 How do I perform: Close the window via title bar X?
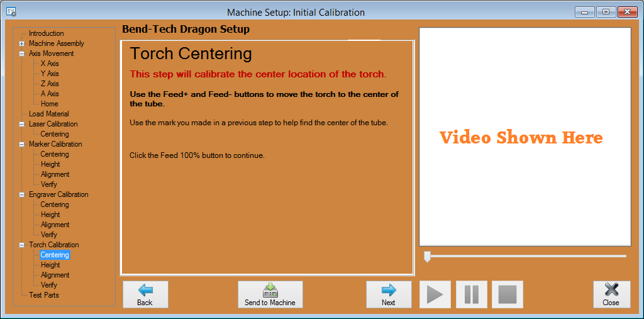tap(627, 13)
